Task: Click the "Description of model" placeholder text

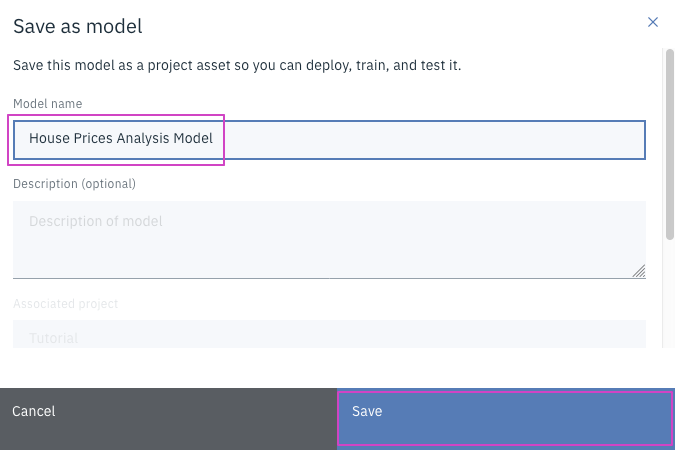Action: pos(96,221)
